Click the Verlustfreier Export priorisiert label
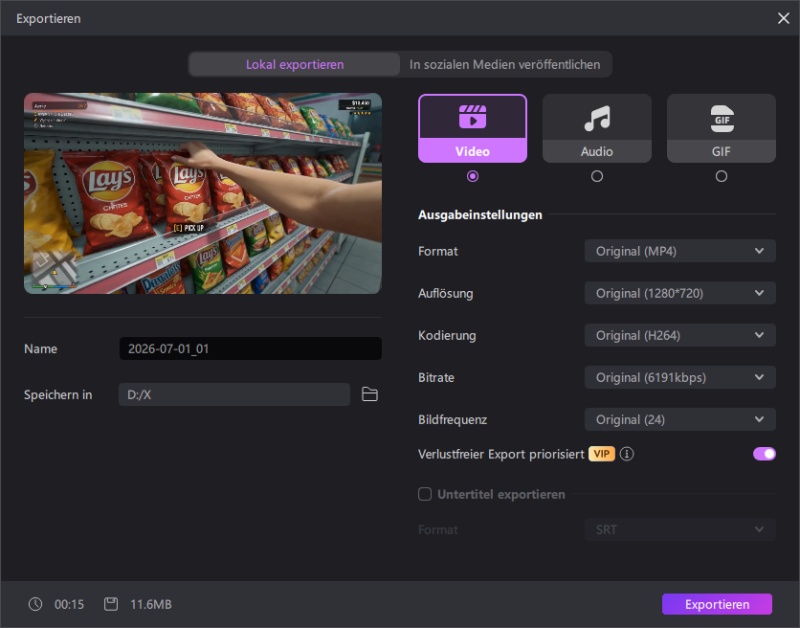The width and height of the screenshot is (800, 628). pyautogui.click(x=501, y=454)
